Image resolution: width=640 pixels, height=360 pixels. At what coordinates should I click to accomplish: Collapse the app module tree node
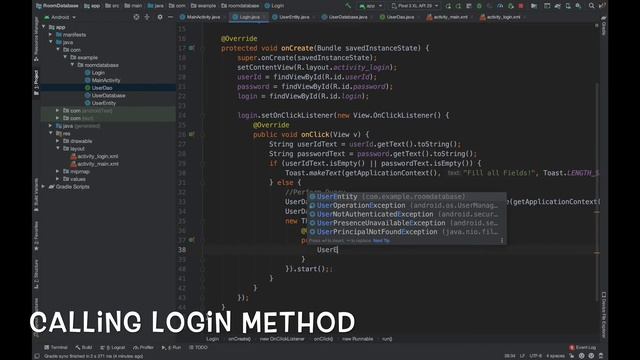44,27
